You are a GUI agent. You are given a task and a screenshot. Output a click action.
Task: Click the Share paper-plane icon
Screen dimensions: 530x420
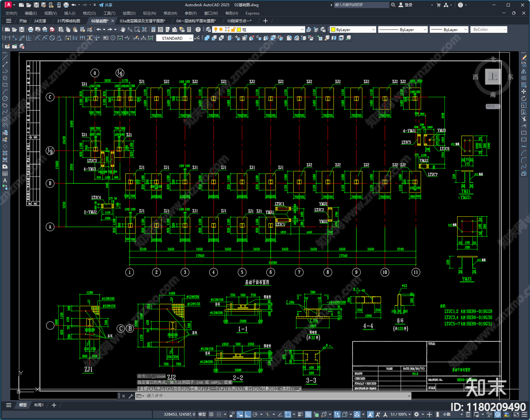[x=101, y=5]
